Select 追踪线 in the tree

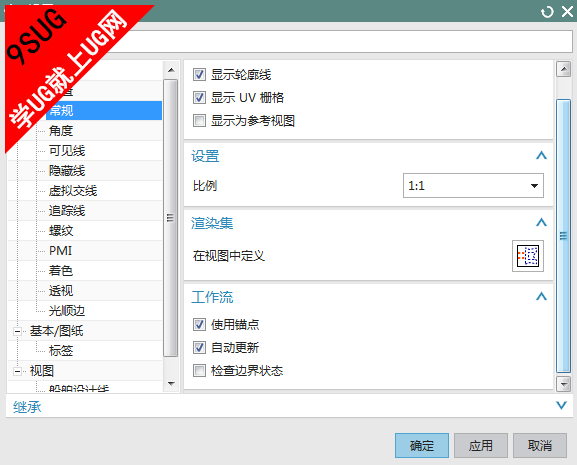(x=67, y=211)
